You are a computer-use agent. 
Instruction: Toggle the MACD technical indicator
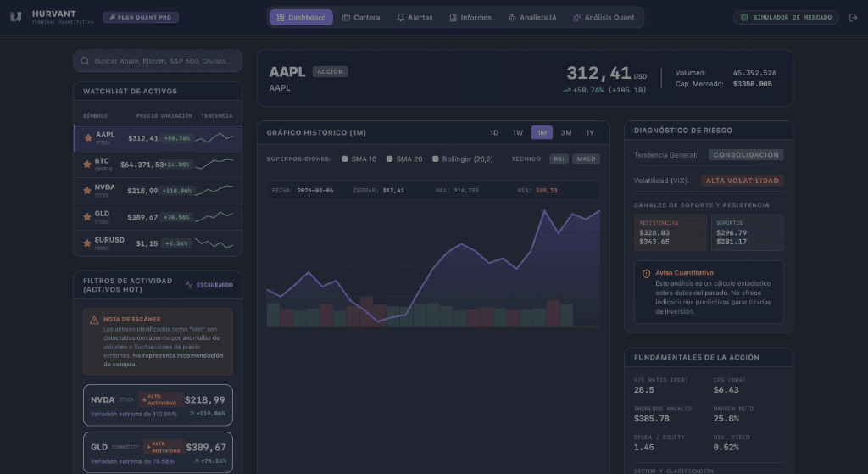pos(586,159)
